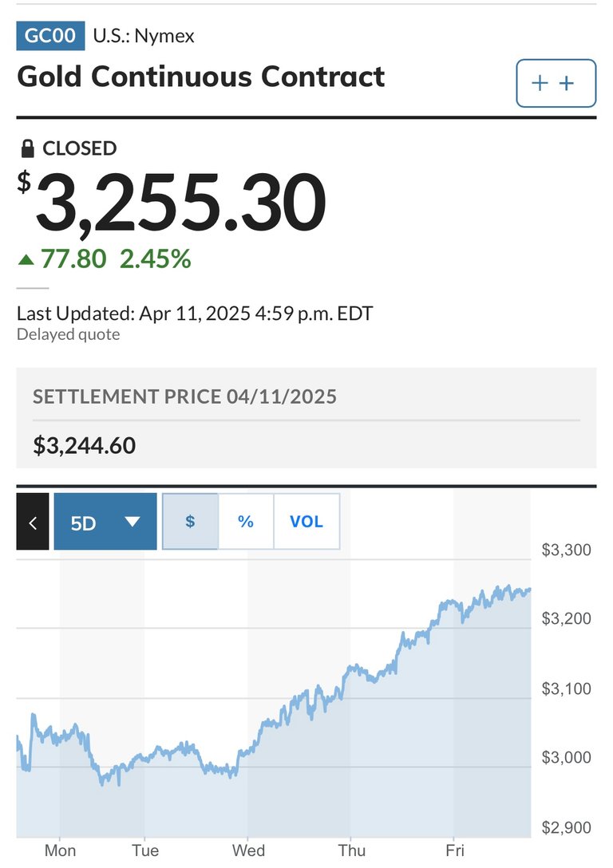
Task: Click the green up-triangle change indicator
Action: (26, 259)
